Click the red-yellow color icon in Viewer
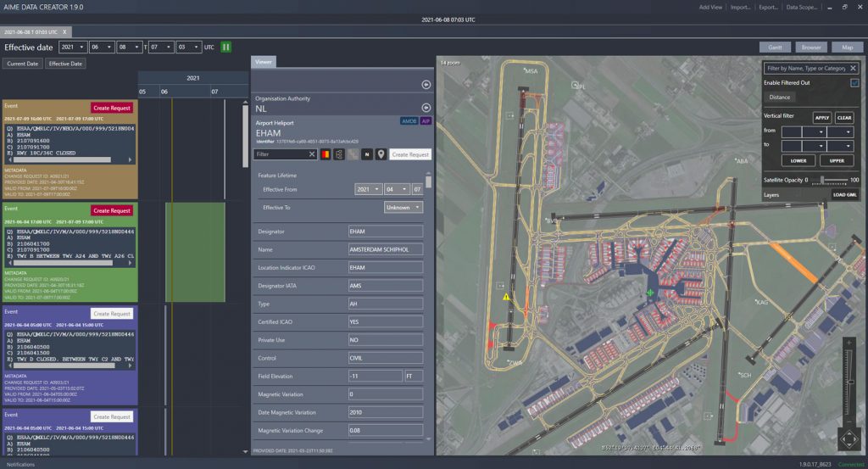This screenshot has height=469, width=868. (x=325, y=154)
